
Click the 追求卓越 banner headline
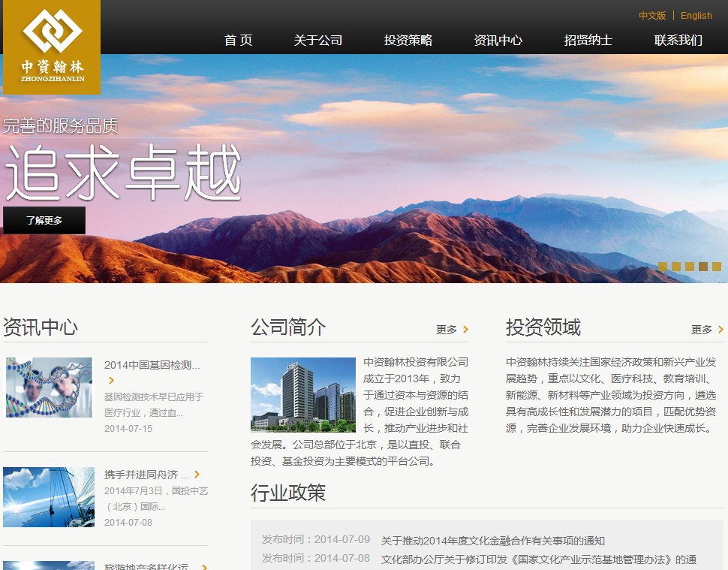pos(122,172)
